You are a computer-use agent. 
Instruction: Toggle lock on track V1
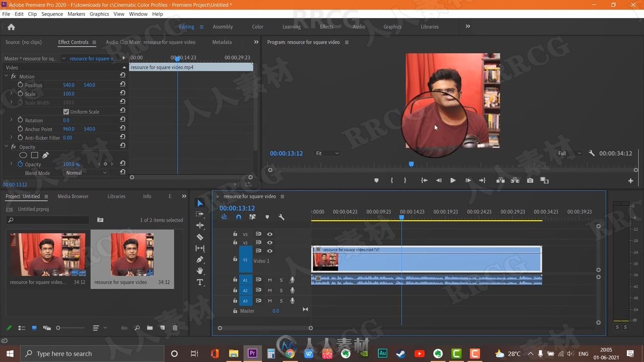click(x=235, y=259)
